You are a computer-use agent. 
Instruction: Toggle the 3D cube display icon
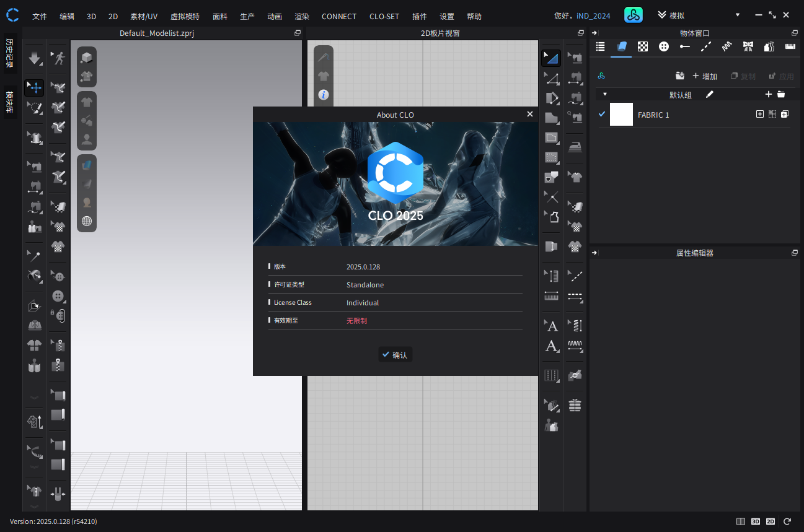coord(87,57)
